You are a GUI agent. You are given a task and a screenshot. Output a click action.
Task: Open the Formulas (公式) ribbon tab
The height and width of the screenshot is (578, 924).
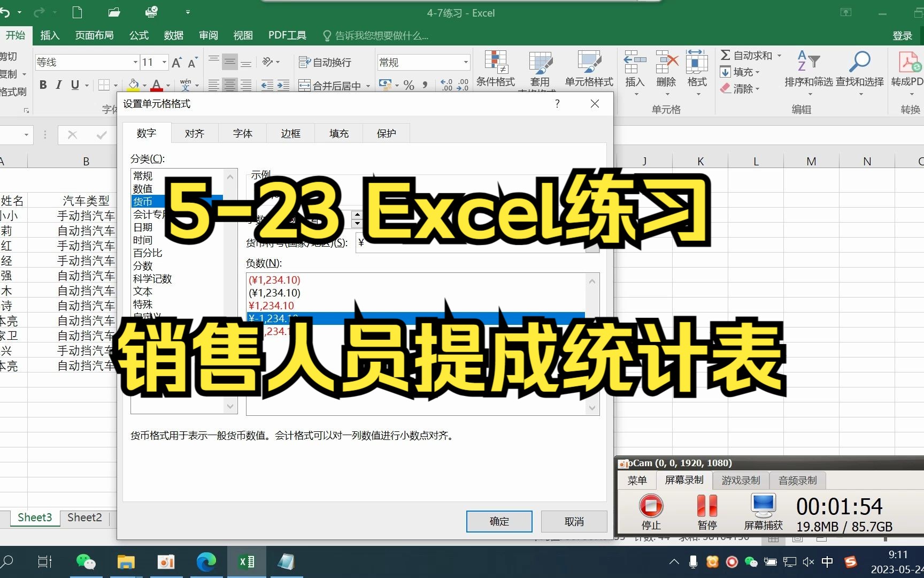pyautogui.click(x=139, y=35)
